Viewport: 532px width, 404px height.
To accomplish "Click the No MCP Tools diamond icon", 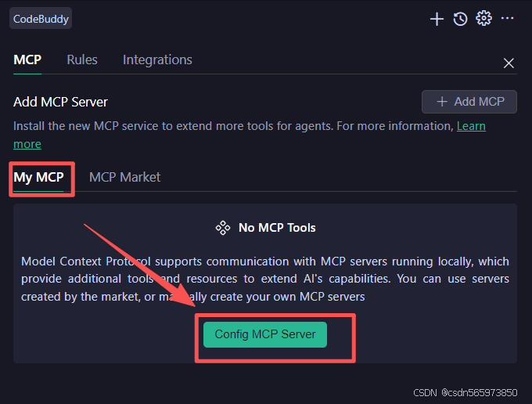I will 223,228.
